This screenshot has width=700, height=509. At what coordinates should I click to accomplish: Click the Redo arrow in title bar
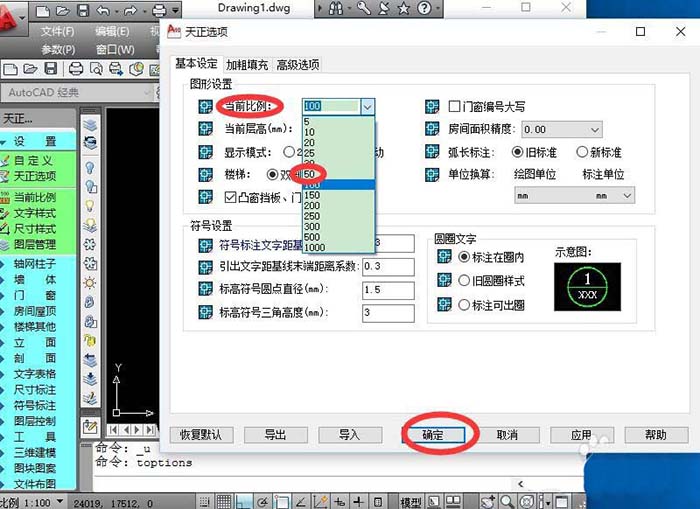click(130, 11)
